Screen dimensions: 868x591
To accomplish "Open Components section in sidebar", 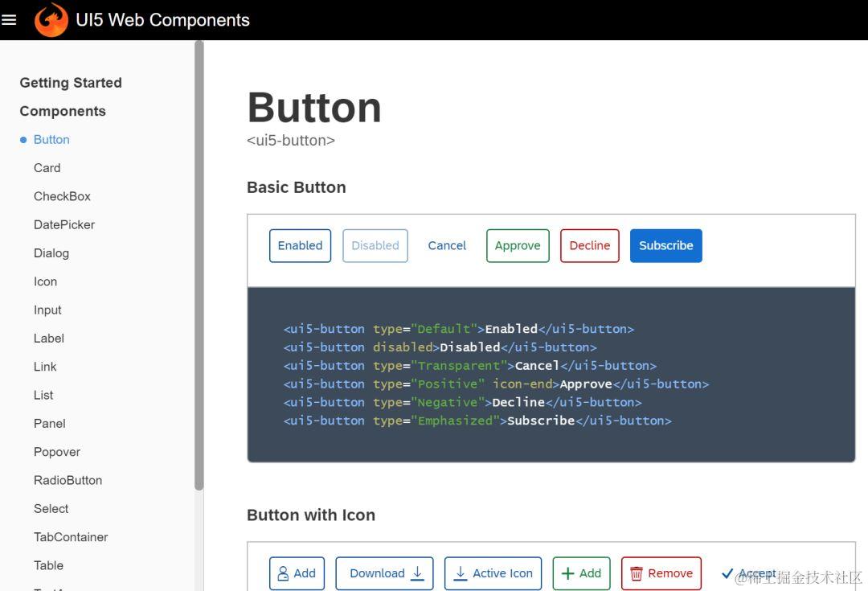I will pos(63,111).
